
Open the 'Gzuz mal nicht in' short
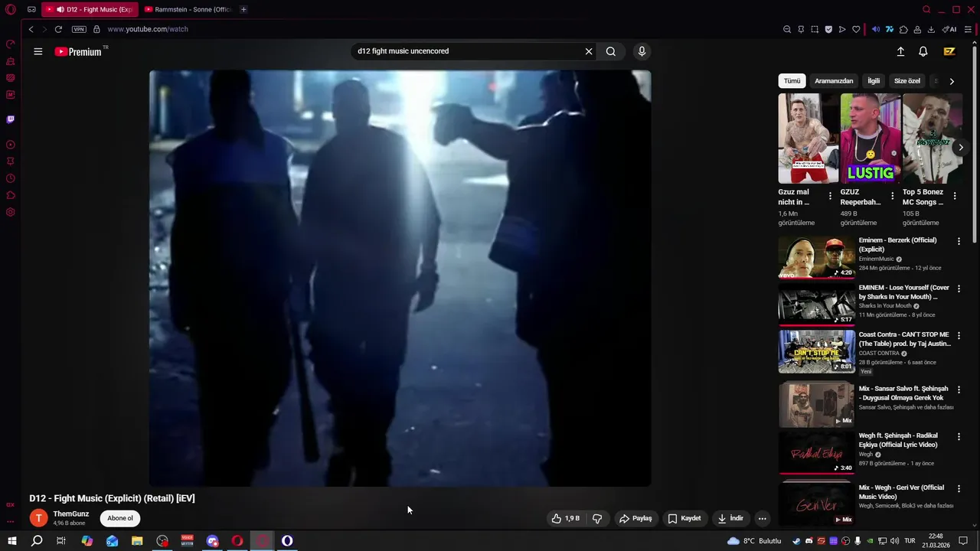808,139
